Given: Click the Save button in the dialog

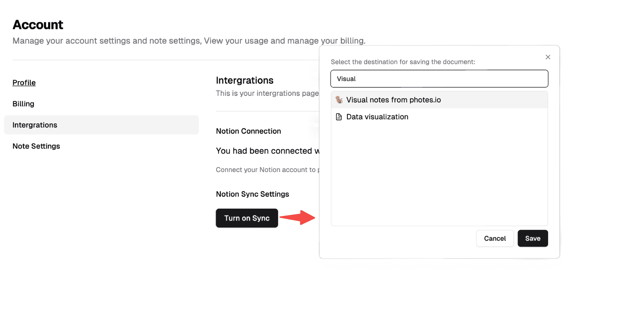Looking at the screenshot, I should point(533,238).
